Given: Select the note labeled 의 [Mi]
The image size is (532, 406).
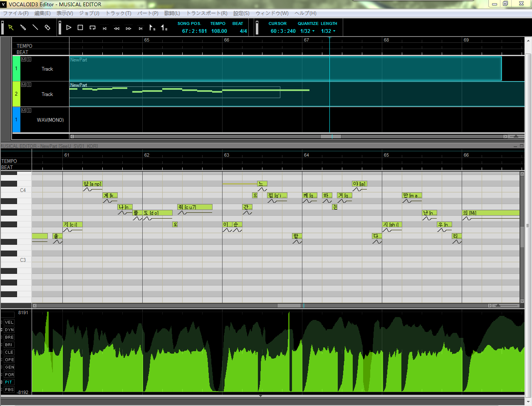Looking at the screenshot, I should [491, 213].
